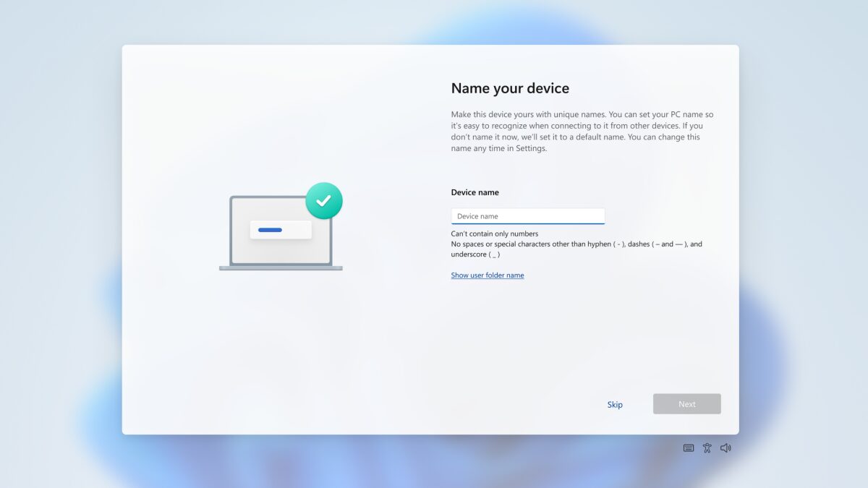The image size is (868, 488).
Task: Click the Name your device heading
Action: tap(510, 88)
